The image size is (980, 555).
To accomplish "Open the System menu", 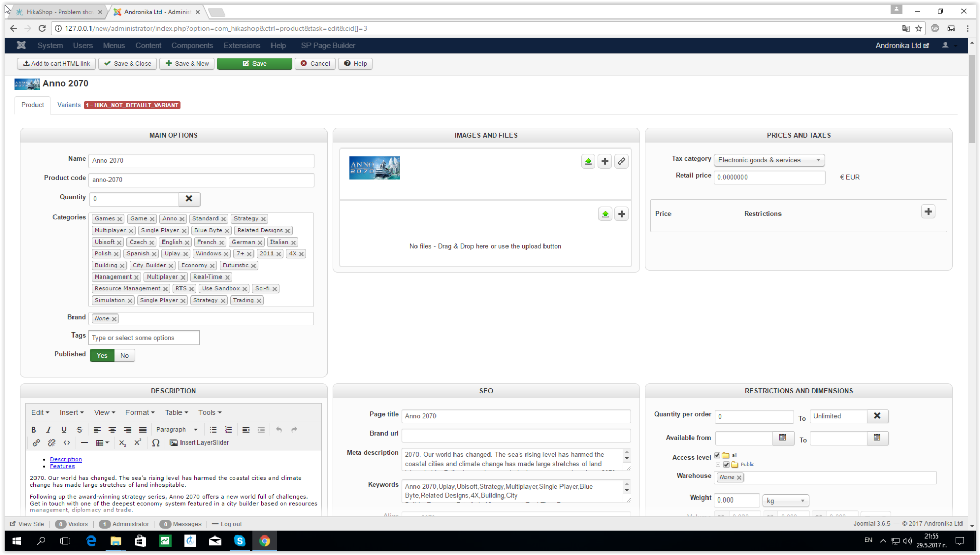I will 50,46.
